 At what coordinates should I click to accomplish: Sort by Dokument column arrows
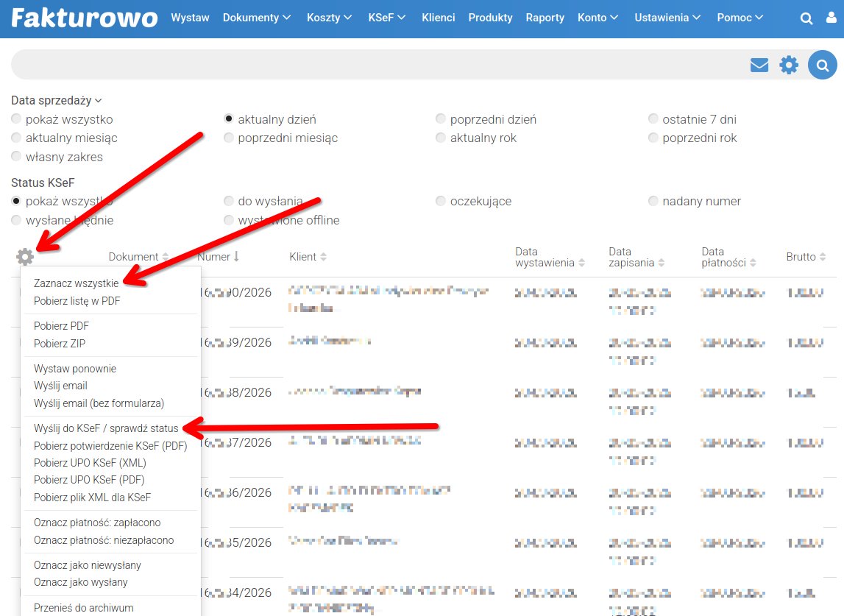click(166, 257)
